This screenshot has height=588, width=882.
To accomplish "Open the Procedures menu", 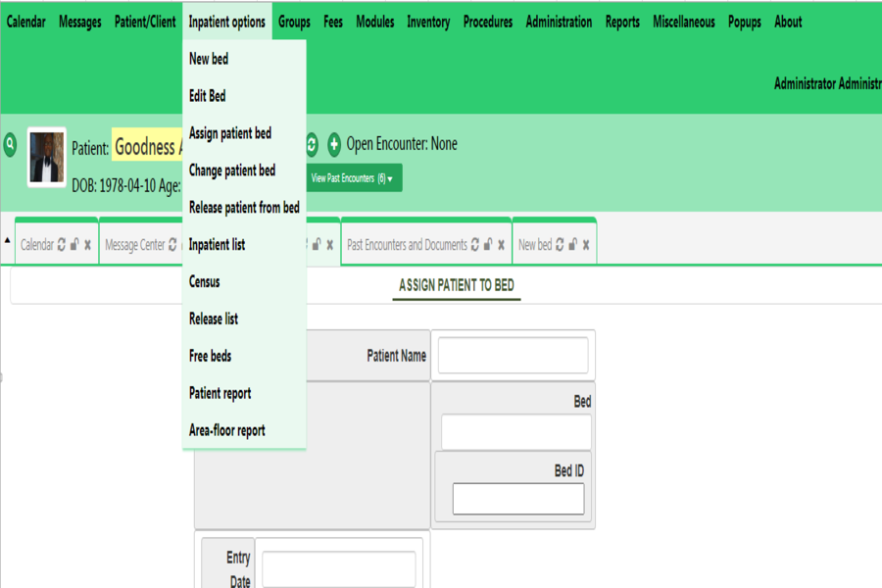I will pos(488,22).
